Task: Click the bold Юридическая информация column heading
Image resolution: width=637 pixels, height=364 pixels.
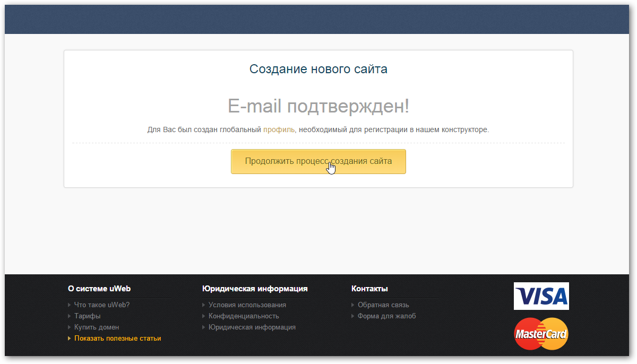Action: point(255,289)
